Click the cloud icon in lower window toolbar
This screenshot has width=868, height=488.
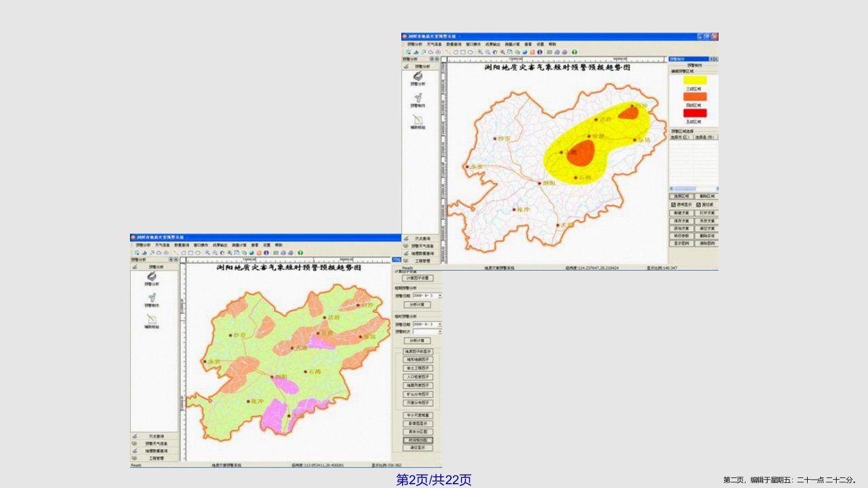click(x=159, y=252)
